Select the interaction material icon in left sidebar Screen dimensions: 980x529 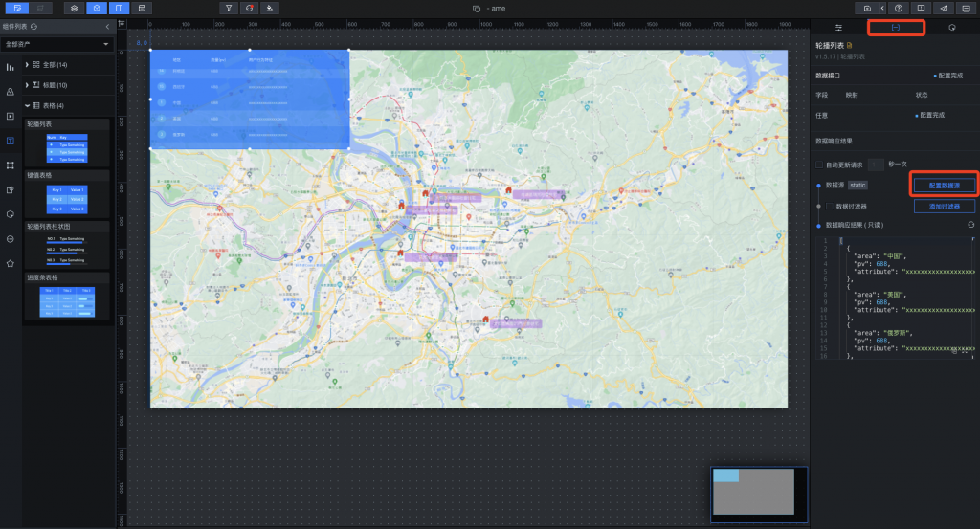point(10,189)
